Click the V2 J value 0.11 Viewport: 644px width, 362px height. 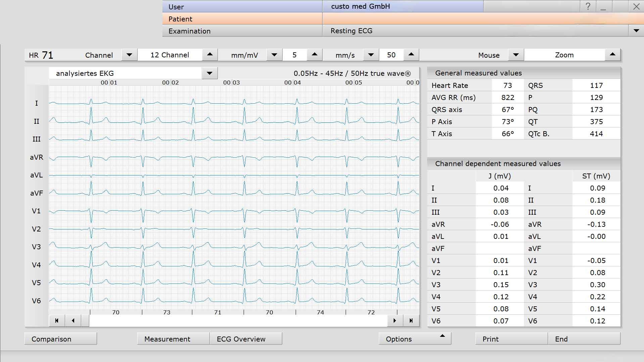tap(500, 273)
